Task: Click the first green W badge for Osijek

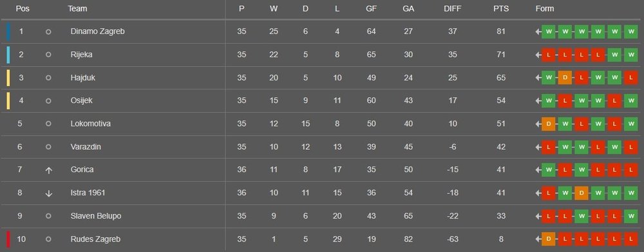Action: (548, 101)
